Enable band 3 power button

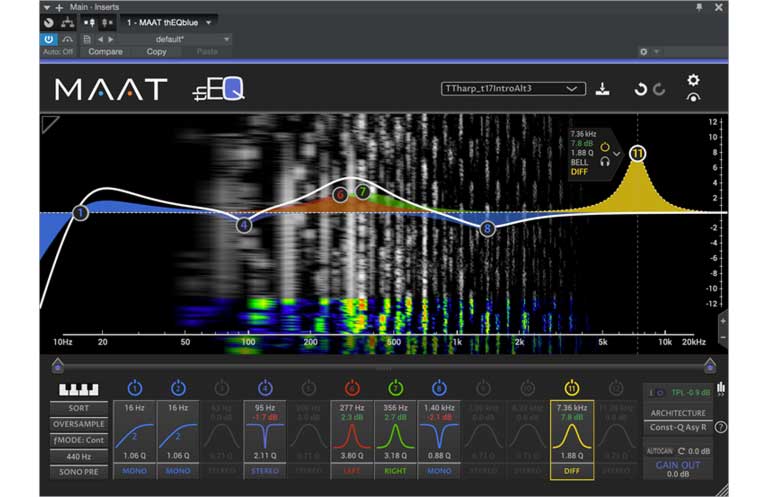tap(222, 388)
